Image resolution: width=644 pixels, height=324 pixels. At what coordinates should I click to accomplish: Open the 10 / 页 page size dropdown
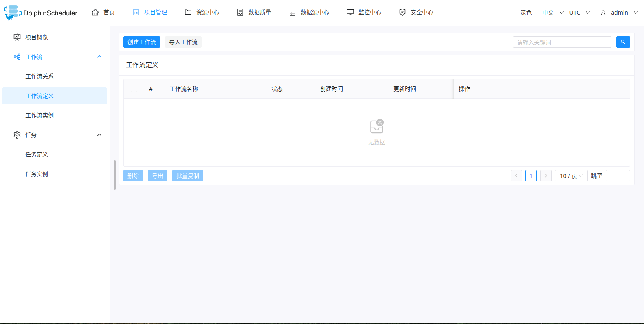coord(571,176)
